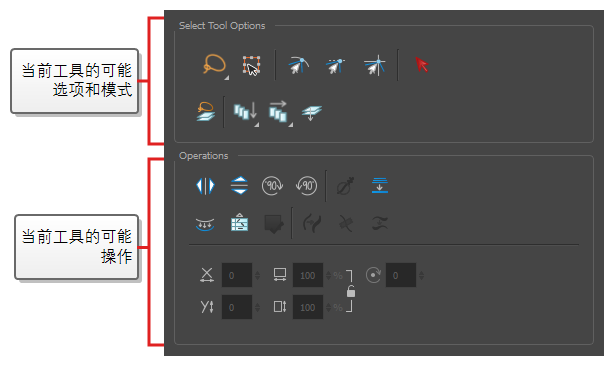Rotate 90 degrees clockwise button
This screenshot has width=614, height=366.
tap(273, 186)
